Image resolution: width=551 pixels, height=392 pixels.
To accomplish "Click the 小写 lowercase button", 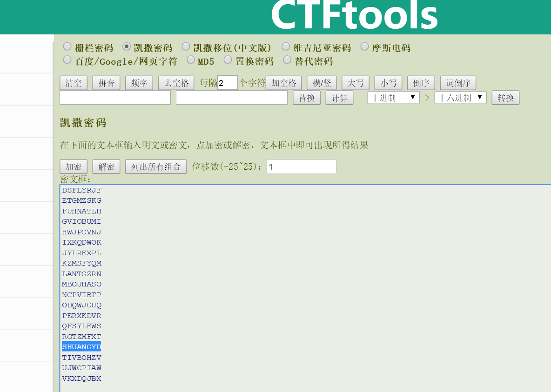I will tap(388, 83).
